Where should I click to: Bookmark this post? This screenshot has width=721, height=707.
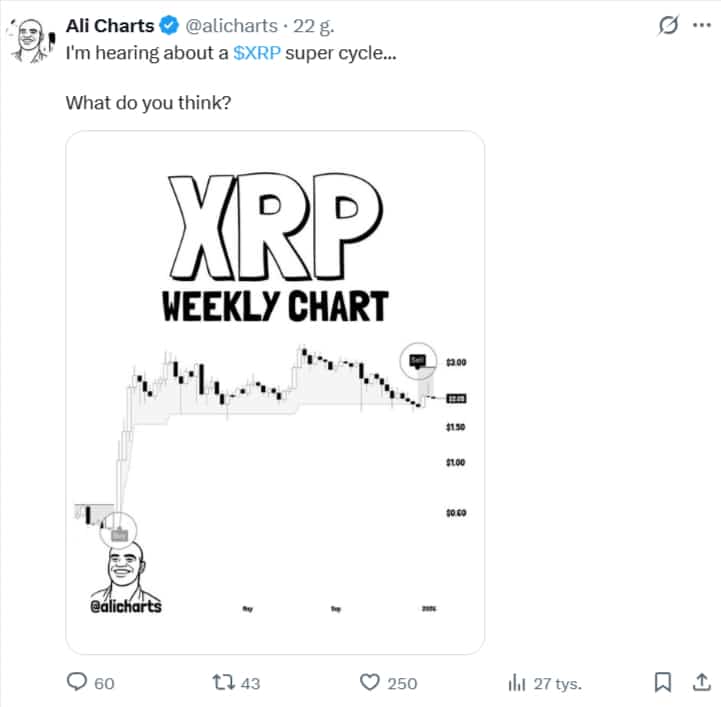(x=662, y=682)
